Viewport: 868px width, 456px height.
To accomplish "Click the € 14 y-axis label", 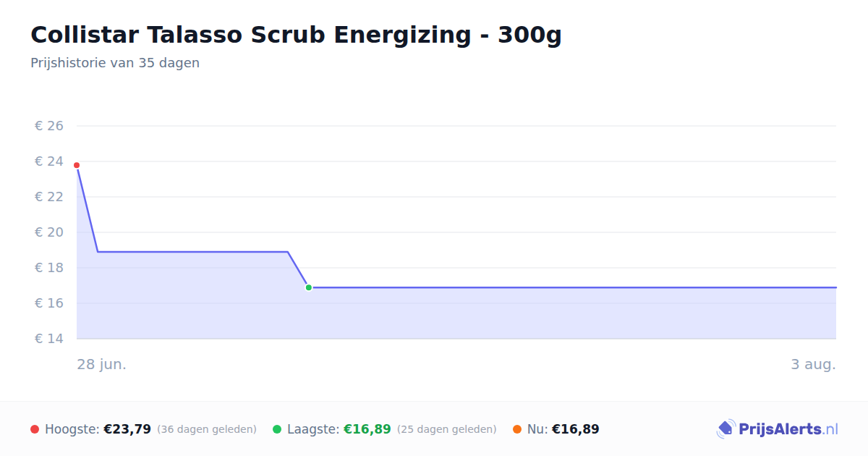I will tap(49, 339).
